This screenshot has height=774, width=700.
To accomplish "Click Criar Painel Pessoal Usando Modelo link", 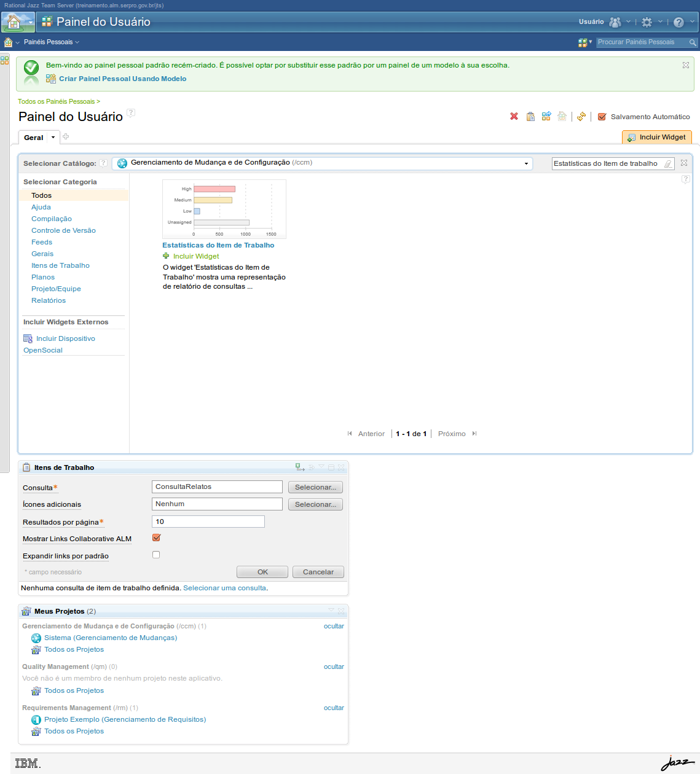I will [x=122, y=79].
